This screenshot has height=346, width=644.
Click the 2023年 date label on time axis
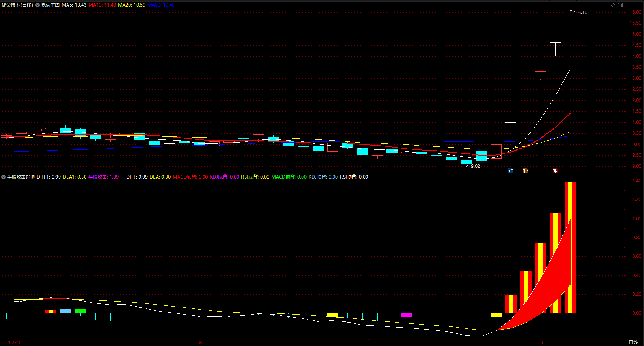pyautogui.click(x=14, y=342)
